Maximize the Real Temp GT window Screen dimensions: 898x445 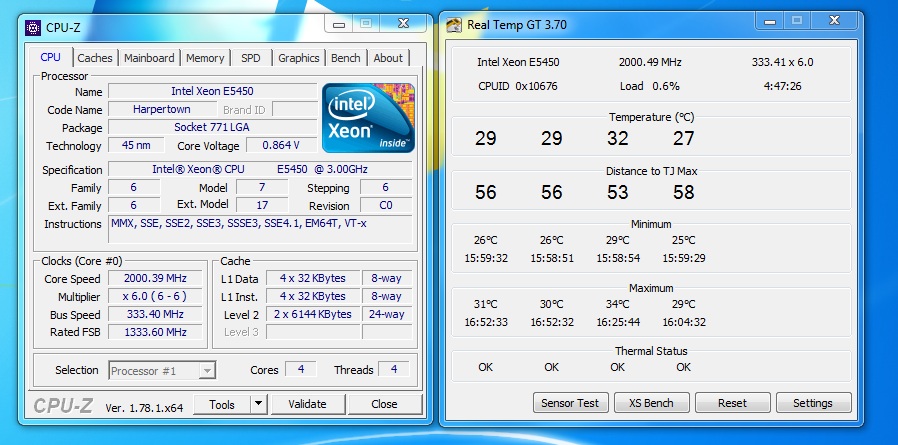(797, 21)
